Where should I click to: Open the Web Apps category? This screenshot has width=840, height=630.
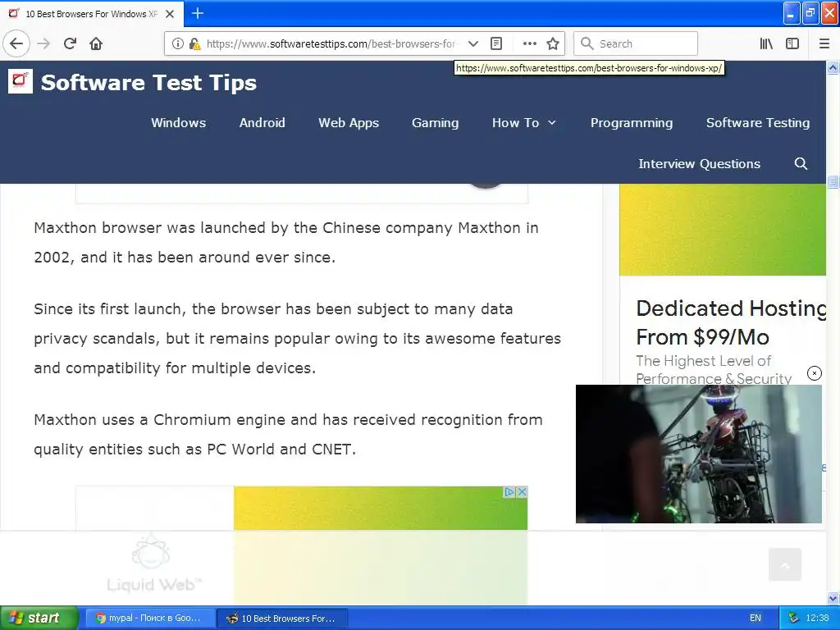(x=349, y=123)
